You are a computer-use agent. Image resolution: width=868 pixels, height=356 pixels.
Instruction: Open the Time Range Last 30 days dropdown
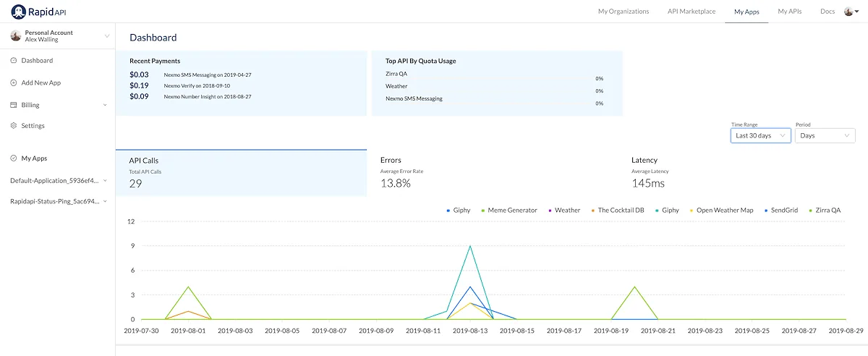pos(761,135)
